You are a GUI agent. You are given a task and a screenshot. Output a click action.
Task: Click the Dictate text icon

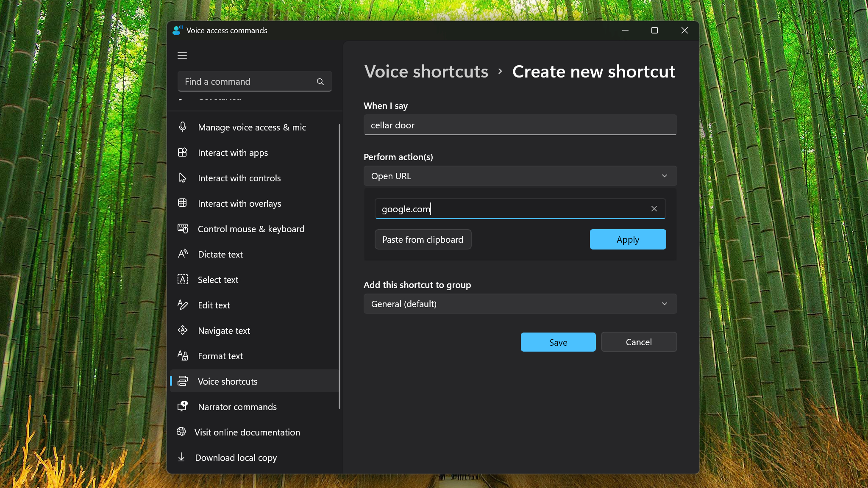[183, 254]
